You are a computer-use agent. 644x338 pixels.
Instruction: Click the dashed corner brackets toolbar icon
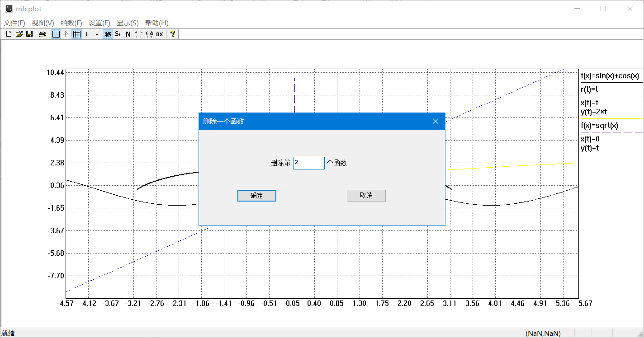[138, 34]
